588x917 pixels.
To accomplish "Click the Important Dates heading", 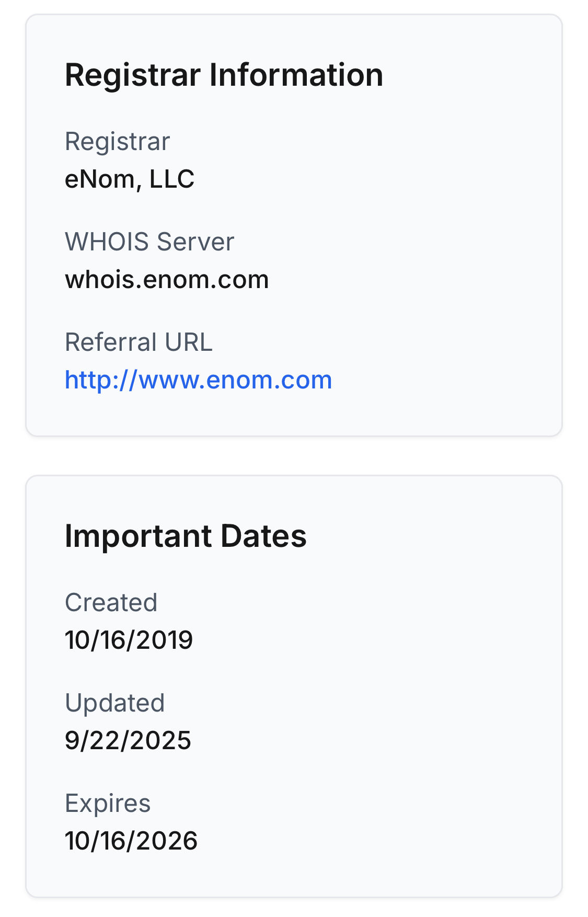I will (186, 536).
